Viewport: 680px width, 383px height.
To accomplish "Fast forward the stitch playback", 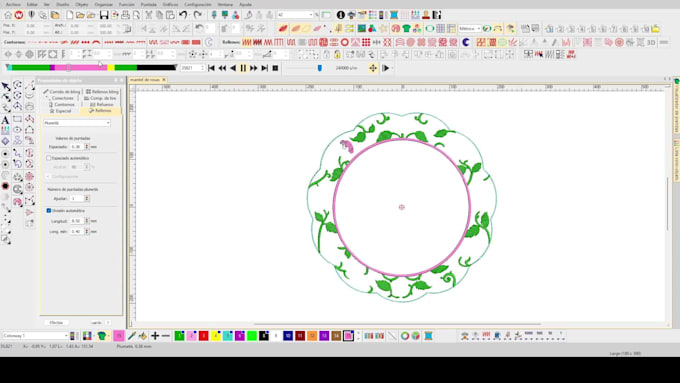I will point(254,68).
